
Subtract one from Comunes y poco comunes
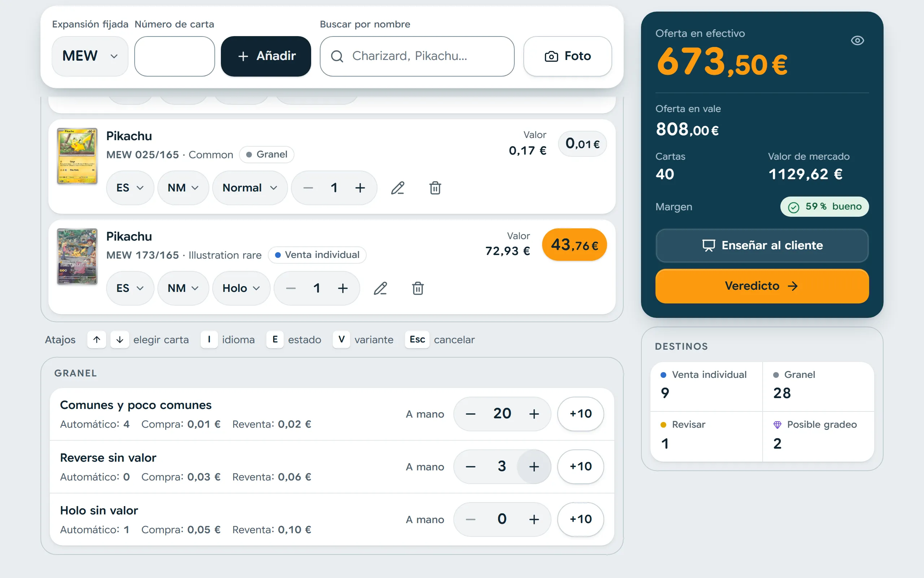pos(470,414)
